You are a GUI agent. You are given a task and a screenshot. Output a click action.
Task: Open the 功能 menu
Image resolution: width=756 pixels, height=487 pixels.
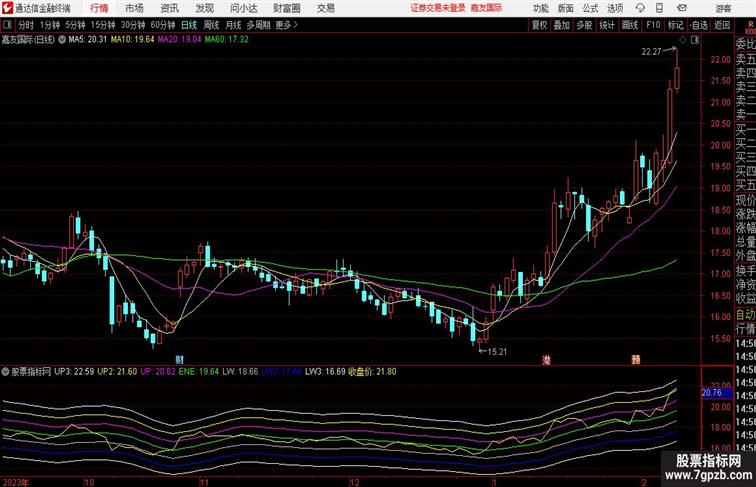coord(541,8)
